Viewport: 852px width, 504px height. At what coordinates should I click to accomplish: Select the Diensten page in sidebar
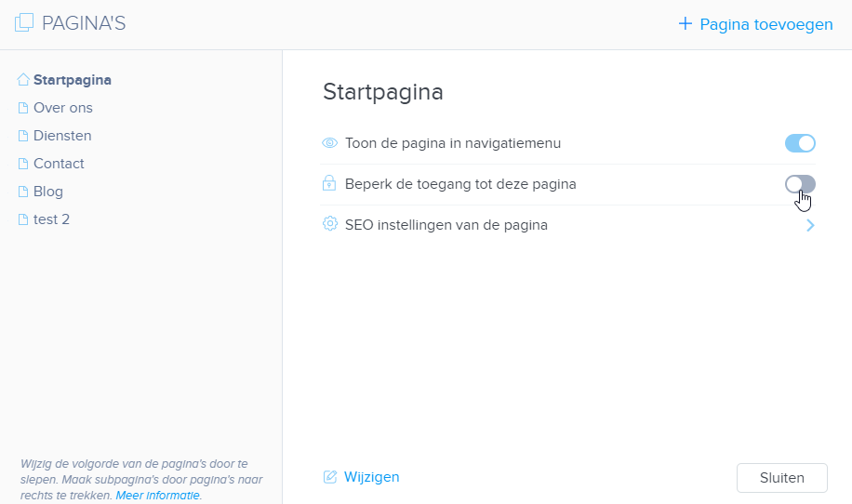point(62,136)
